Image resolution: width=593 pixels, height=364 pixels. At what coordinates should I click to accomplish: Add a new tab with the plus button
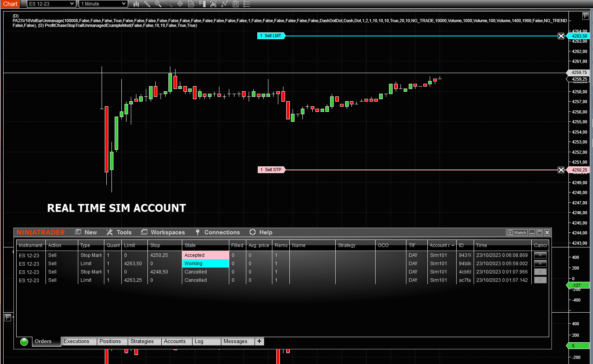point(259,341)
